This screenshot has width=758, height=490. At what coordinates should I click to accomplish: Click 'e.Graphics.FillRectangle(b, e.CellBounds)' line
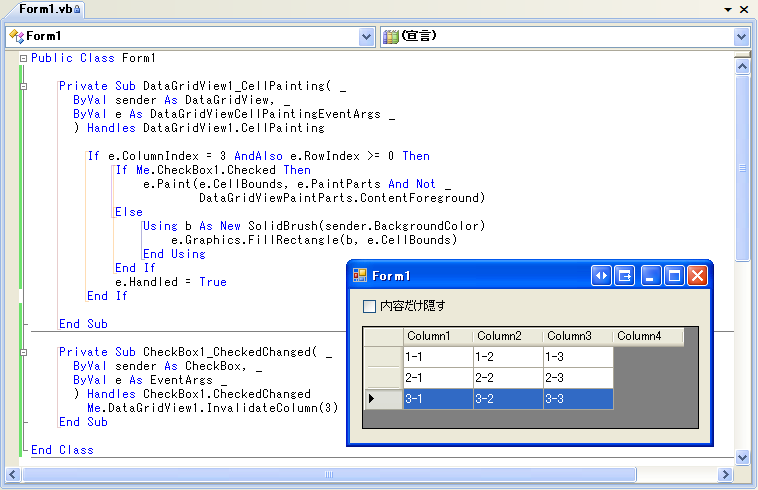[x=314, y=240]
